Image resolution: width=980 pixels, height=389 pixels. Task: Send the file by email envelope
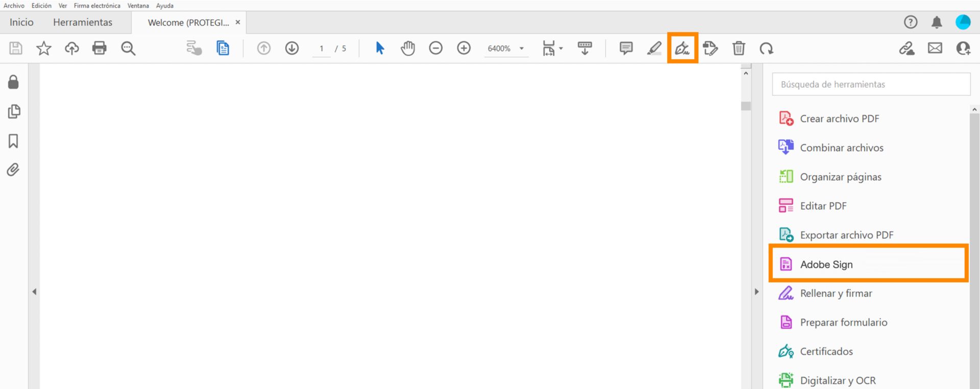(x=935, y=48)
